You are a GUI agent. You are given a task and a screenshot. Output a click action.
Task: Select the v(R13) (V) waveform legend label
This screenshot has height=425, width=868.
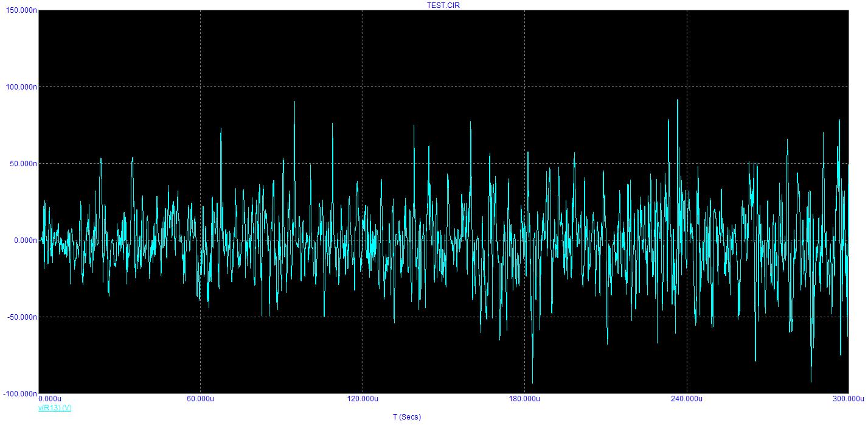coord(55,407)
